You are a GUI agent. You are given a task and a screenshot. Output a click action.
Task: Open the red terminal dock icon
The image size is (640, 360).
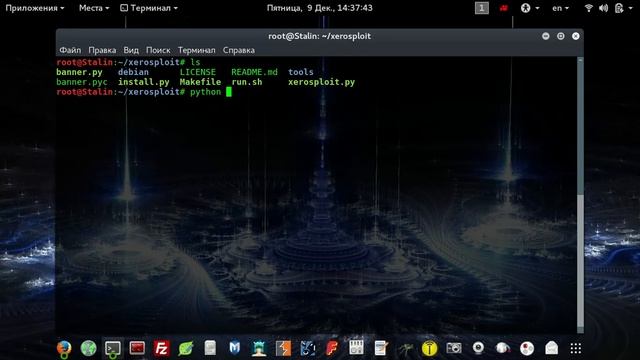[x=137, y=348]
